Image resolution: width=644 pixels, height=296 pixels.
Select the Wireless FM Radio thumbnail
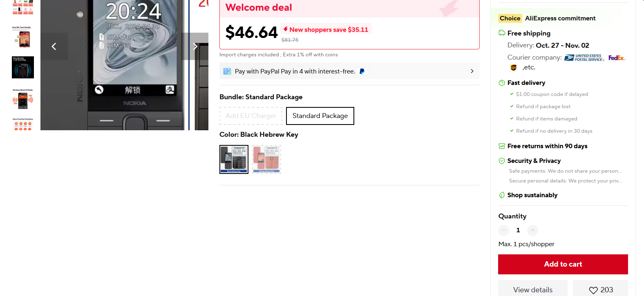pos(23,98)
